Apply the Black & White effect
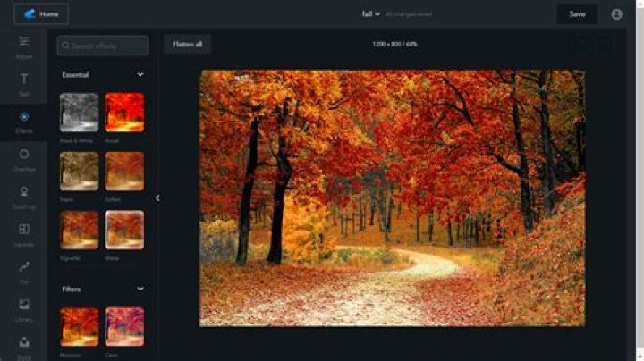The image size is (644, 361). (80, 113)
